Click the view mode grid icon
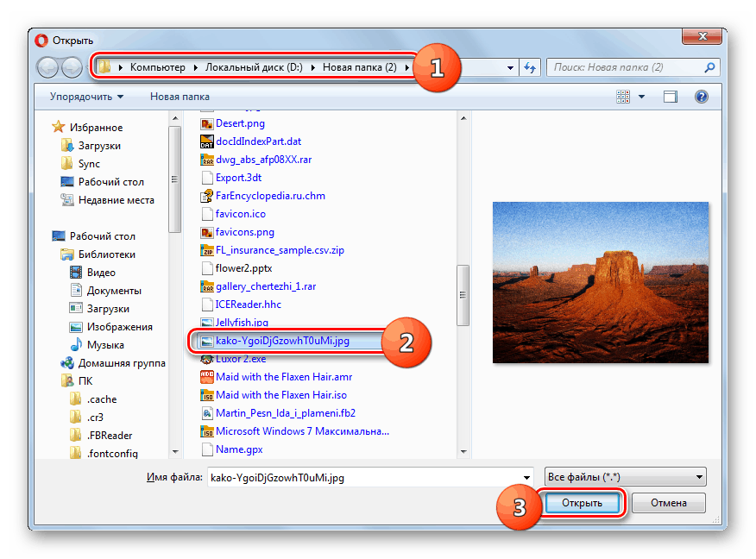The image size is (756, 559). [623, 97]
